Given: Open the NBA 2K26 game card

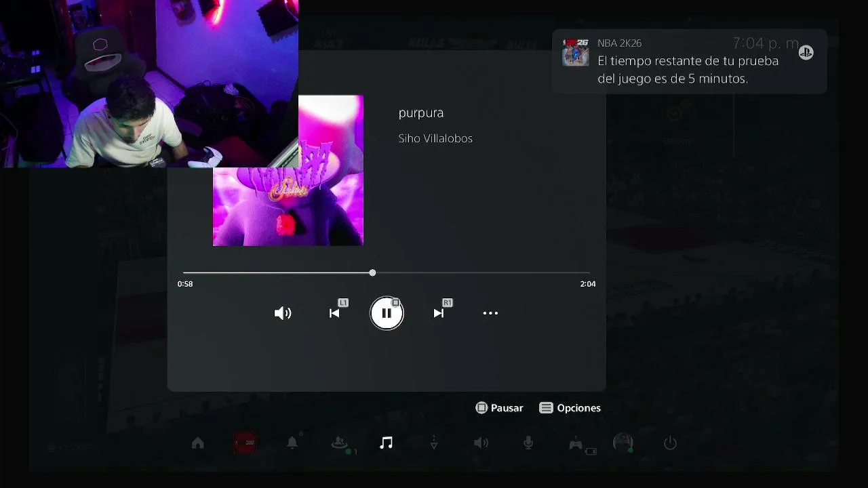Looking at the screenshot, I should [x=245, y=443].
